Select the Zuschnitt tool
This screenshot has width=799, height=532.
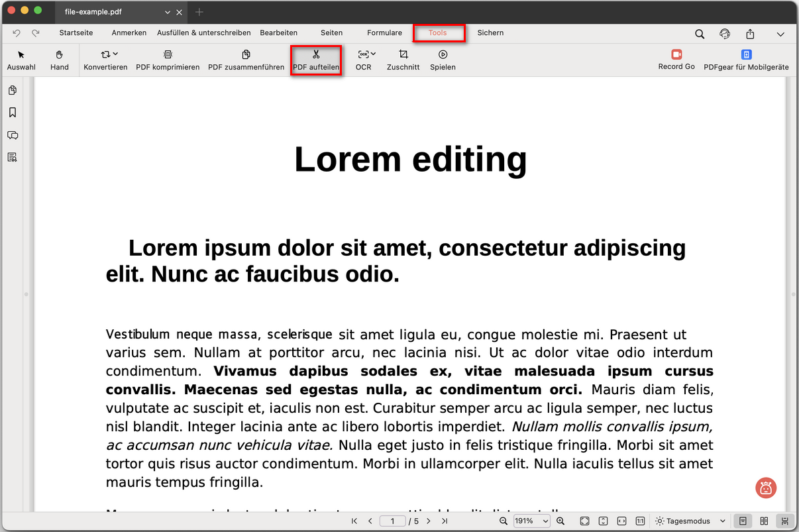tap(403, 60)
